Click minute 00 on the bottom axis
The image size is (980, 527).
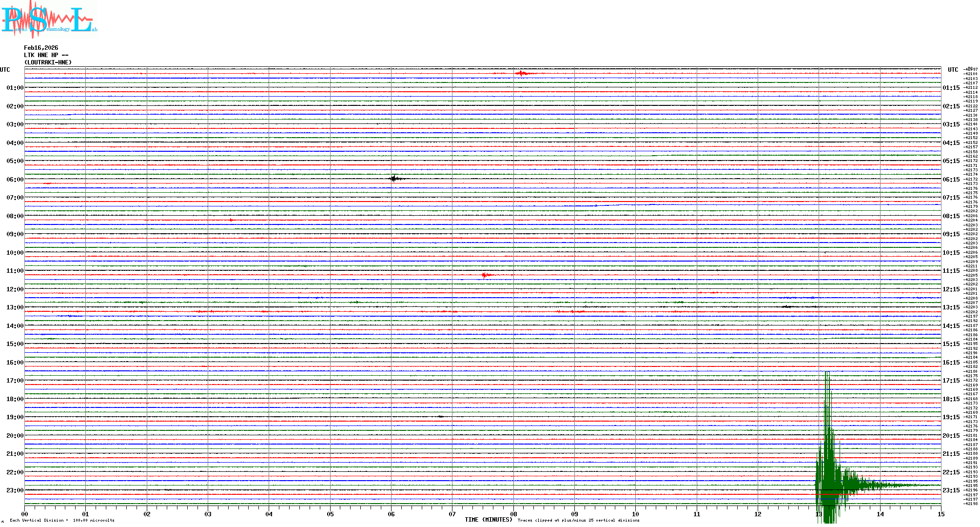pyautogui.click(x=25, y=514)
